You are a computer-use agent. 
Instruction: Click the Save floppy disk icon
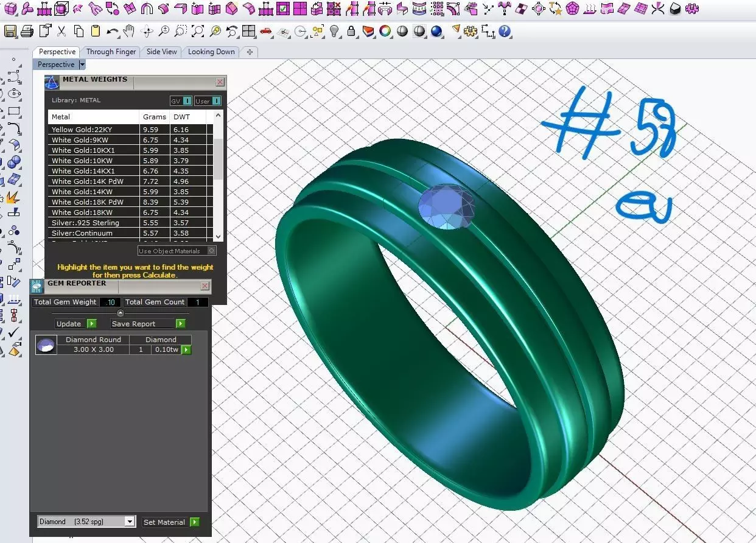point(10,31)
